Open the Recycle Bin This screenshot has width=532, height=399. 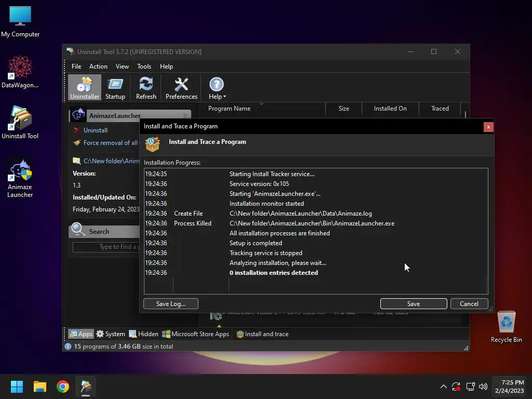506,327
